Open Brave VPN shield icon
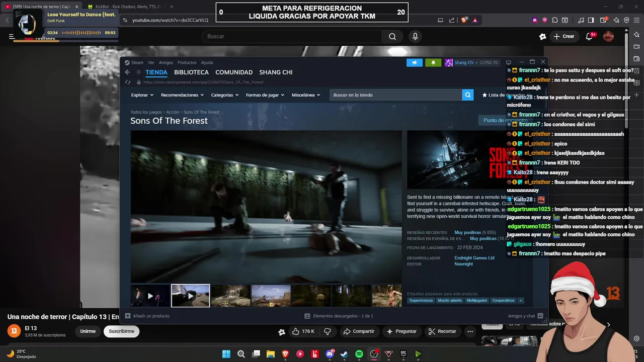 626,20
